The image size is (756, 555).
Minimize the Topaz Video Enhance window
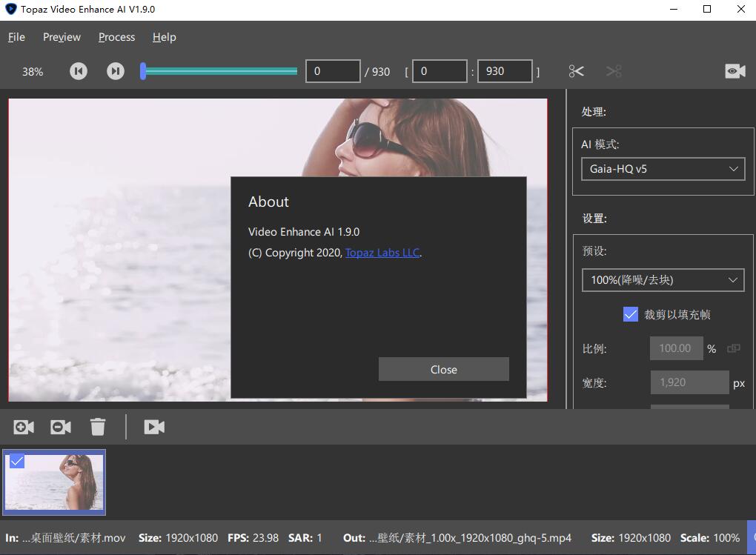674,9
